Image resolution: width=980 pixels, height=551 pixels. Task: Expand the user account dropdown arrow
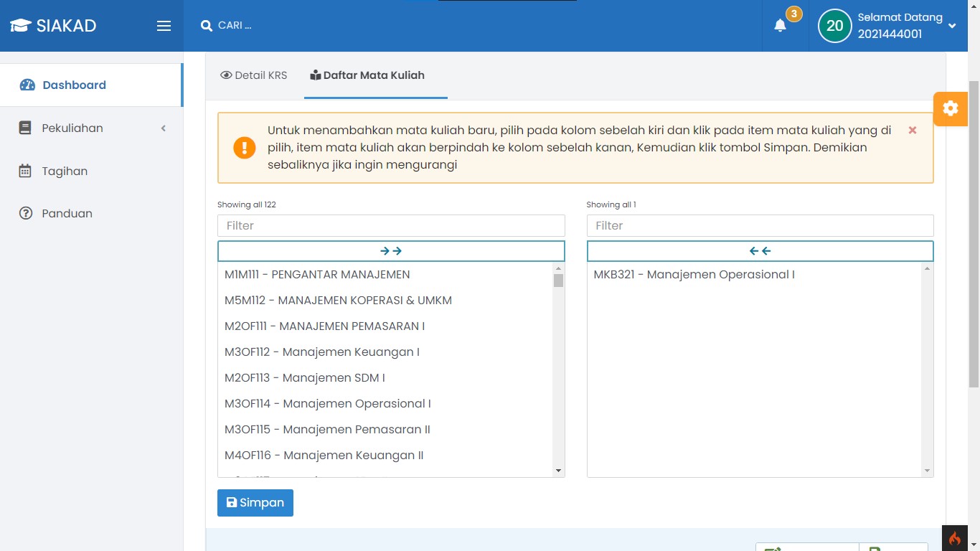point(952,26)
